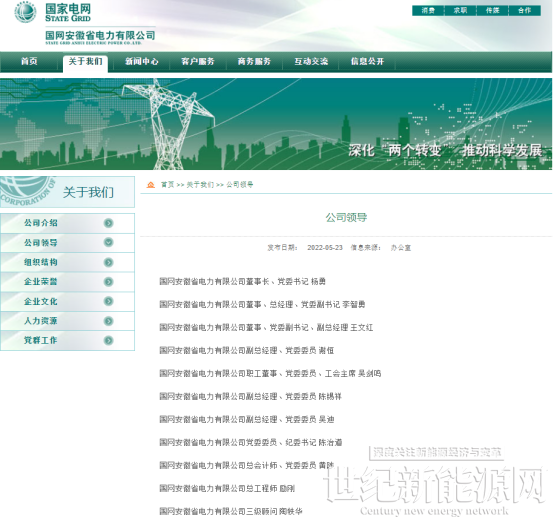Click the power tower banner image
554x521 pixels.
pos(276,124)
